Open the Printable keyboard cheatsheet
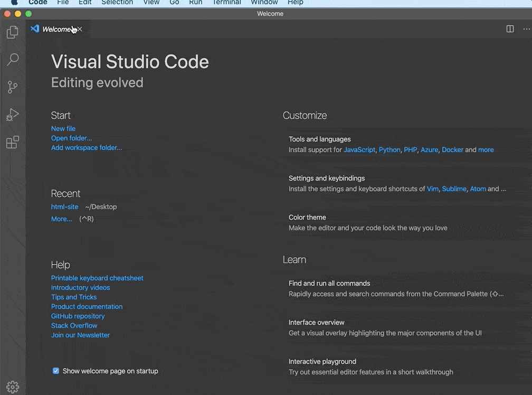This screenshot has width=532, height=395. click(x=97, y=278)
